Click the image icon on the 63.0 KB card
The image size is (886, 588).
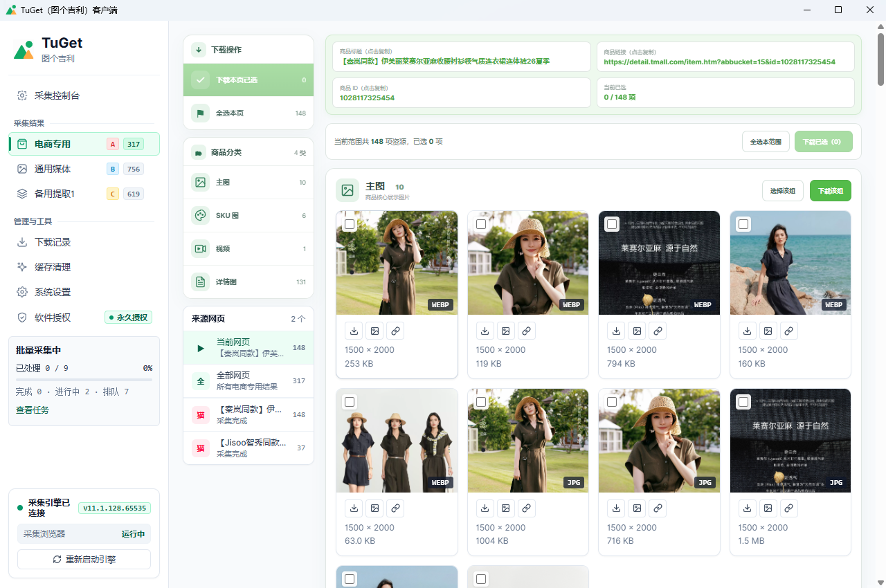point(374,508)
